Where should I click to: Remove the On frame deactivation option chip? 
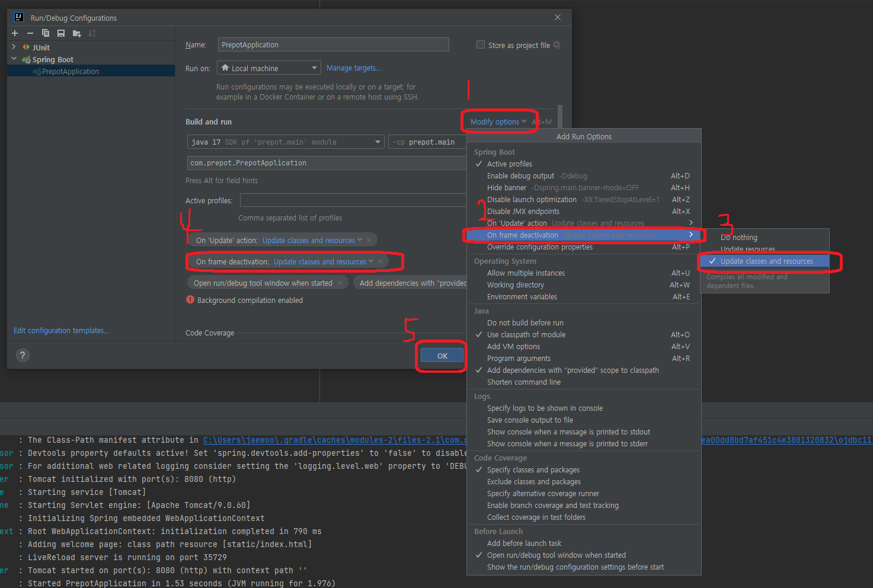point(380,261)
